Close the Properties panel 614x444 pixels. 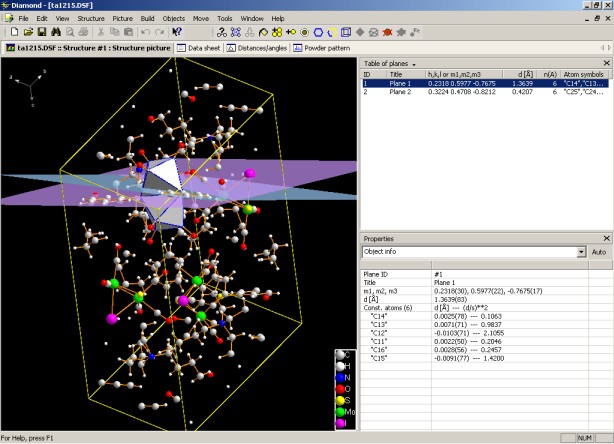(x=606, y=239)
